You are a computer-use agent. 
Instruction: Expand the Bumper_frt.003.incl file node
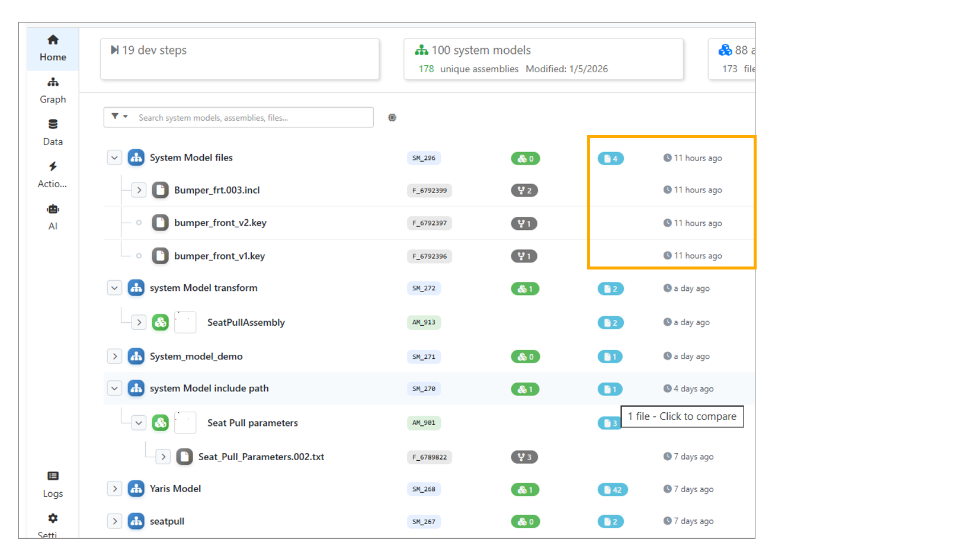pos(139,190)
